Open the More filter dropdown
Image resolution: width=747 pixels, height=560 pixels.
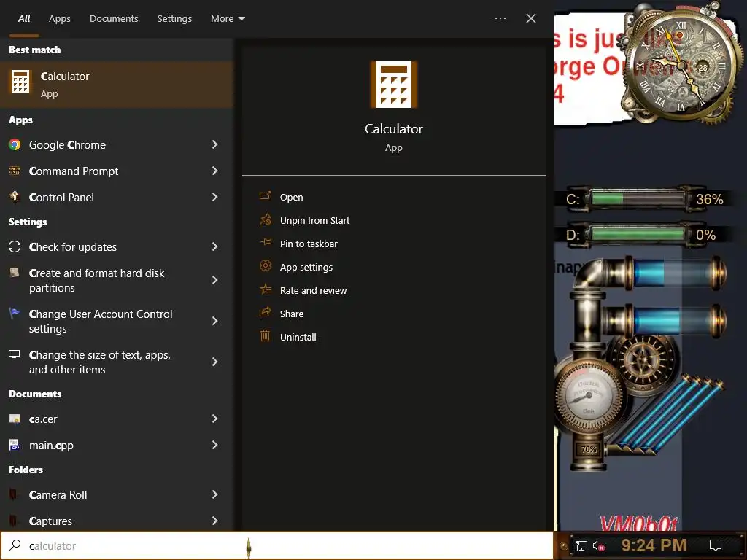pyautogui.click(x=228, y=18)
